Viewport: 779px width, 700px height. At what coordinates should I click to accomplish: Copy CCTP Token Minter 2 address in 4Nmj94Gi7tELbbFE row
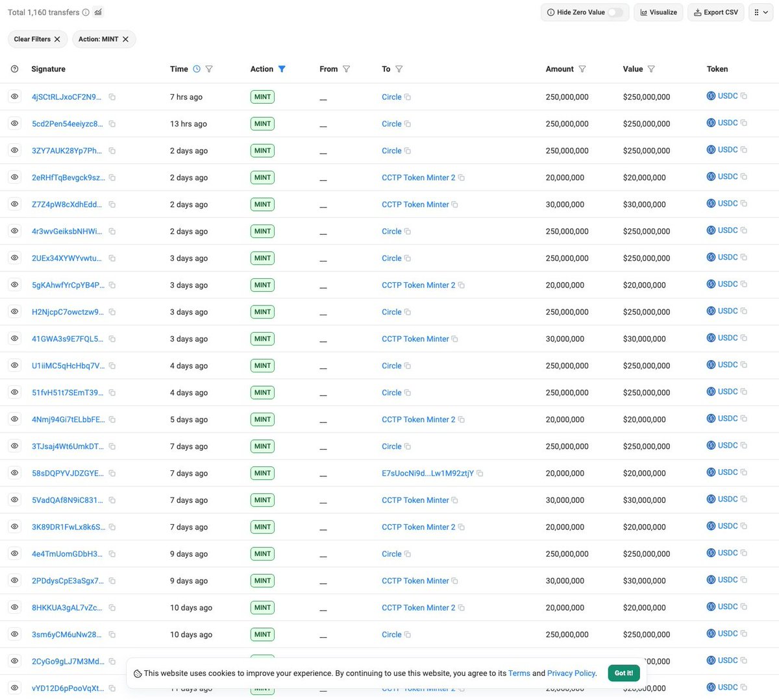point(462,420)
